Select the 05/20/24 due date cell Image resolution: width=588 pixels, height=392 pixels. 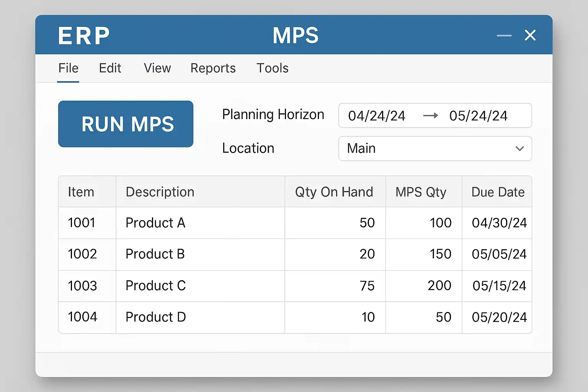pos(499,317)
